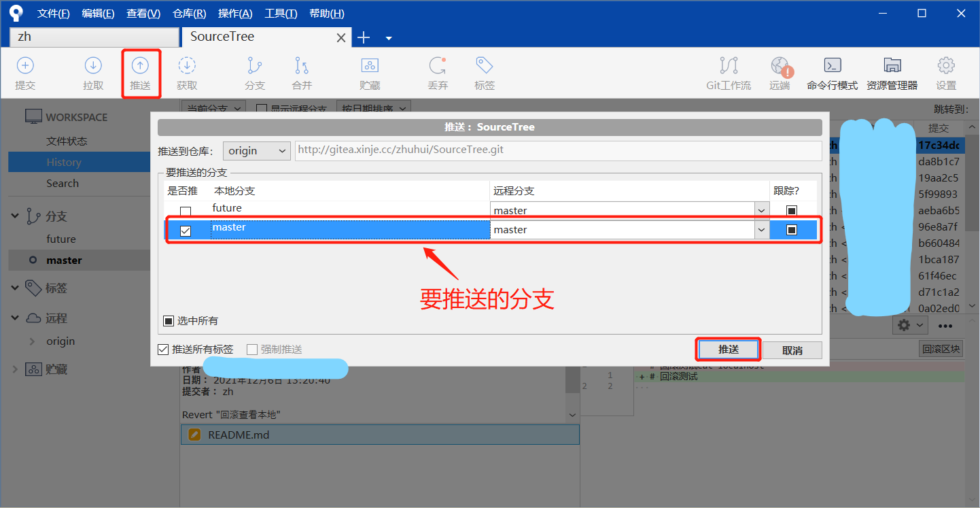The height and width of the screenshot is (508, 980).
Task: Click the 拉取 (Pull) toolbar icon
Action: pyautogui.click(x=93, y=66)
